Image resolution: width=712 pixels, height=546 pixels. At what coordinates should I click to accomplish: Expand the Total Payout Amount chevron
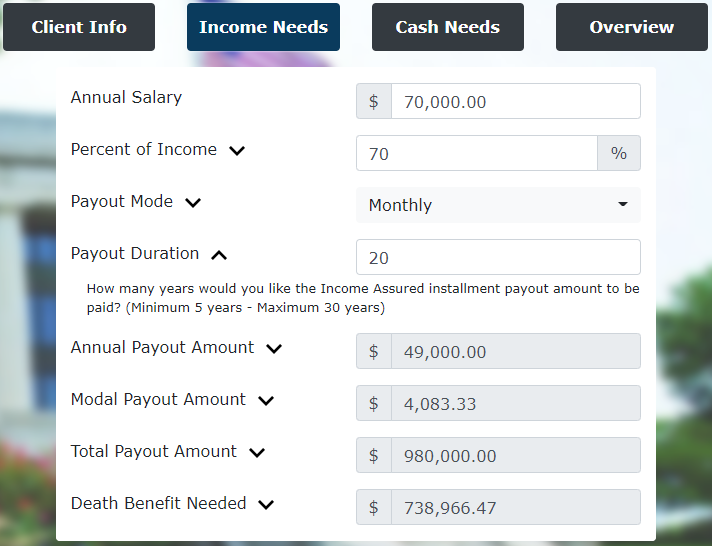(257, 452)
